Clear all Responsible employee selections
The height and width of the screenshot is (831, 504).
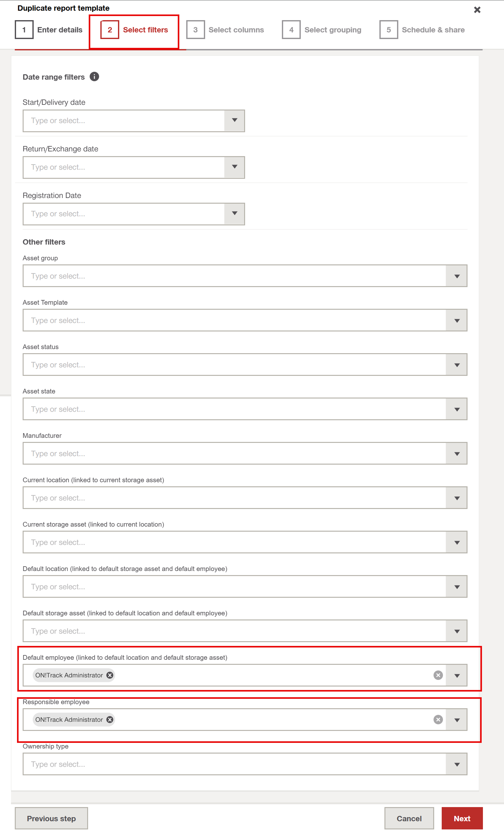coord(438,720)
